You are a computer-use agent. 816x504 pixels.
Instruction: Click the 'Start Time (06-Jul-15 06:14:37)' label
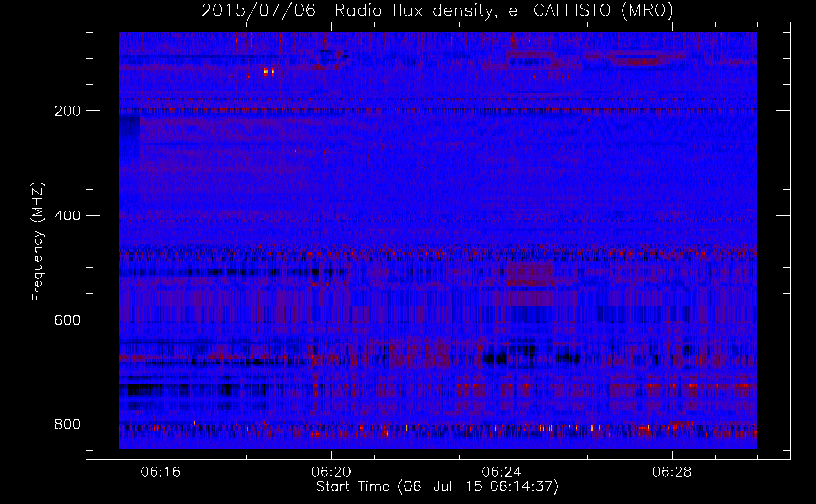click(x=437, y=487)
